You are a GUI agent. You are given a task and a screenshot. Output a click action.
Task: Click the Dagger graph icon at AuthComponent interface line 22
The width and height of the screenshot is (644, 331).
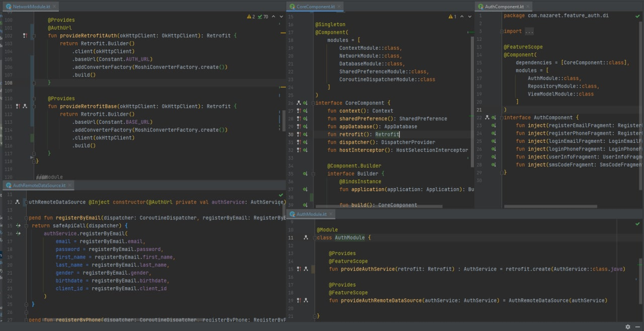click(x=487, y=117)
